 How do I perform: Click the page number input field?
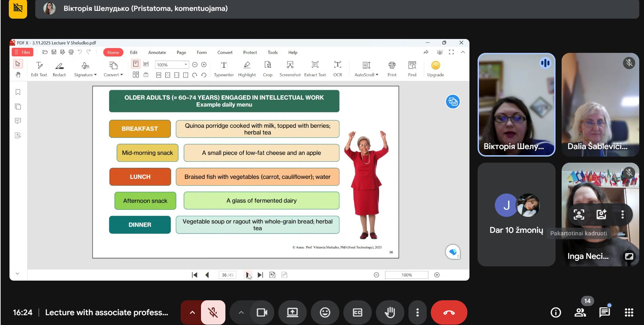[227, 275]
